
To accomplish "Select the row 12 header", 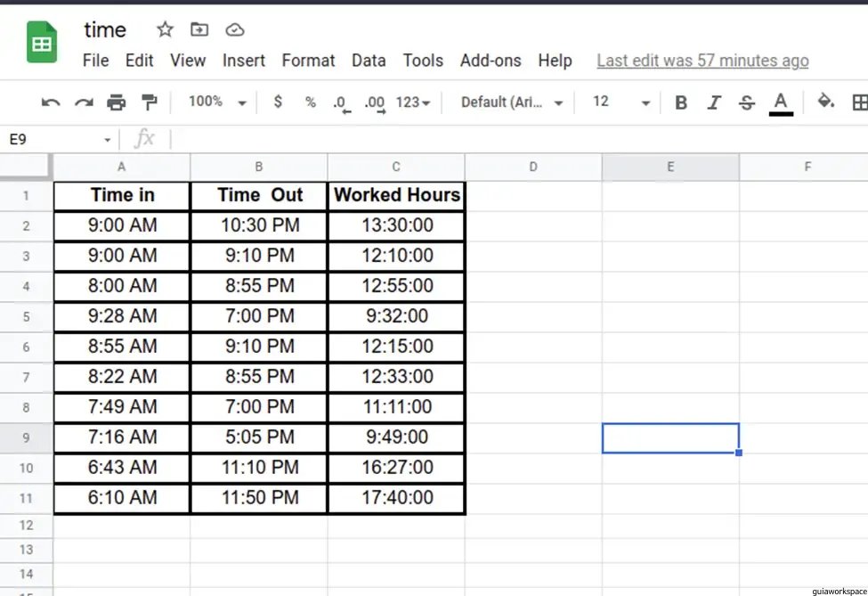I will click(26, 525).
